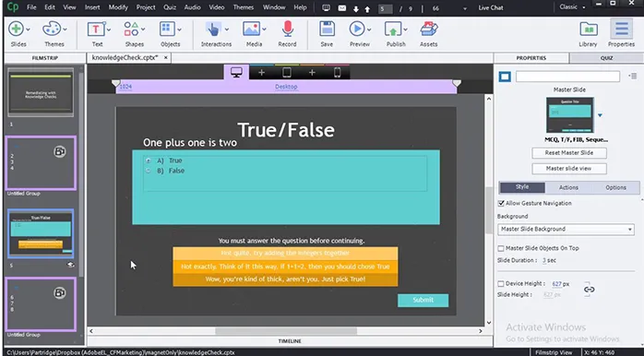The width and height of the screenshot is (644, 356).
Task: Select the Text tool icon
Action: pos(96,30)
